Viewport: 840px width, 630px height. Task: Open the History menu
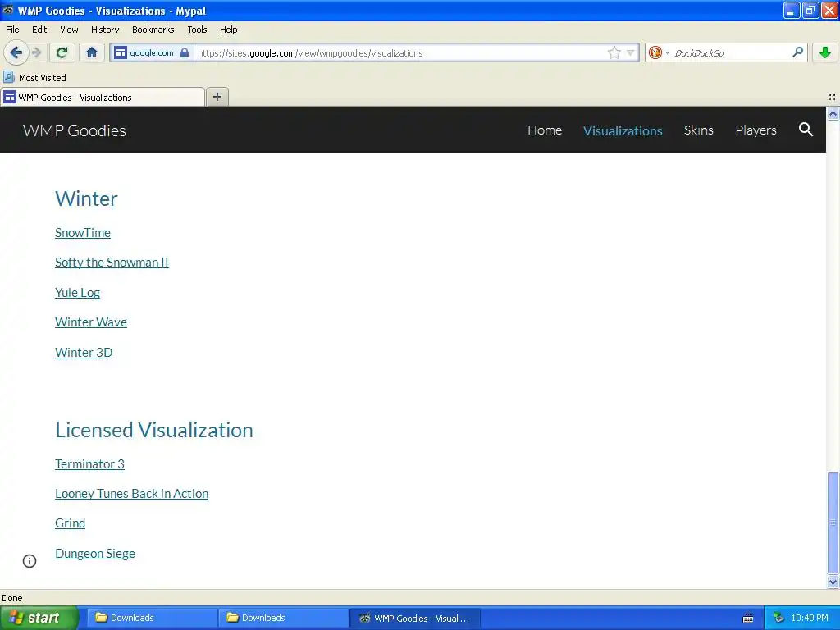click(x=104, y=30)
